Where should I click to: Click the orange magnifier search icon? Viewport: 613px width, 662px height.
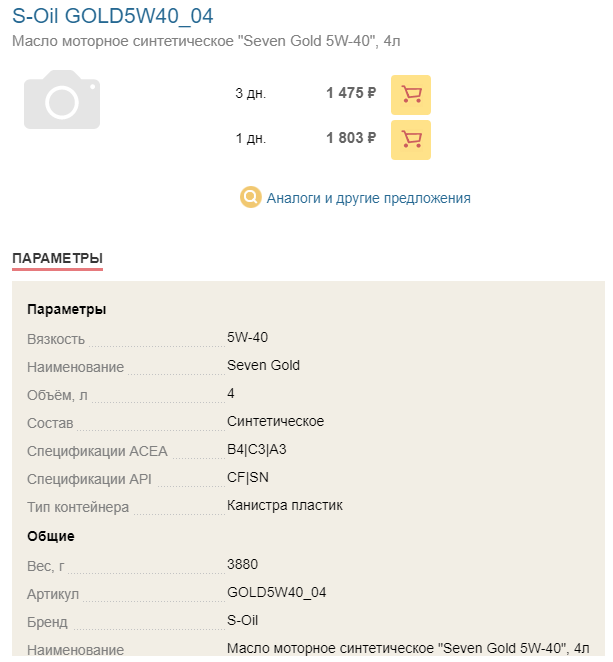pos(250,197)
